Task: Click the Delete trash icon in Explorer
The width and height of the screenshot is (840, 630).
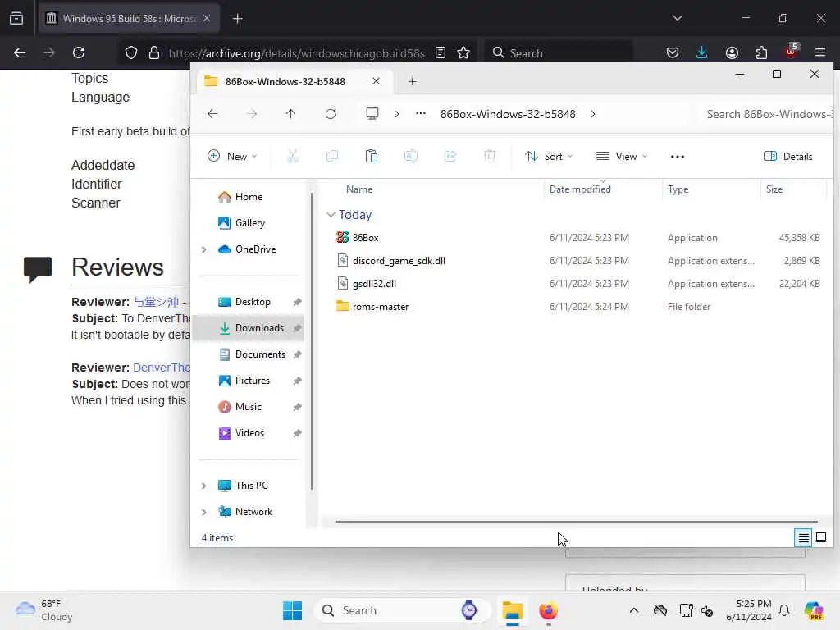Action: [x=490, y=157]
